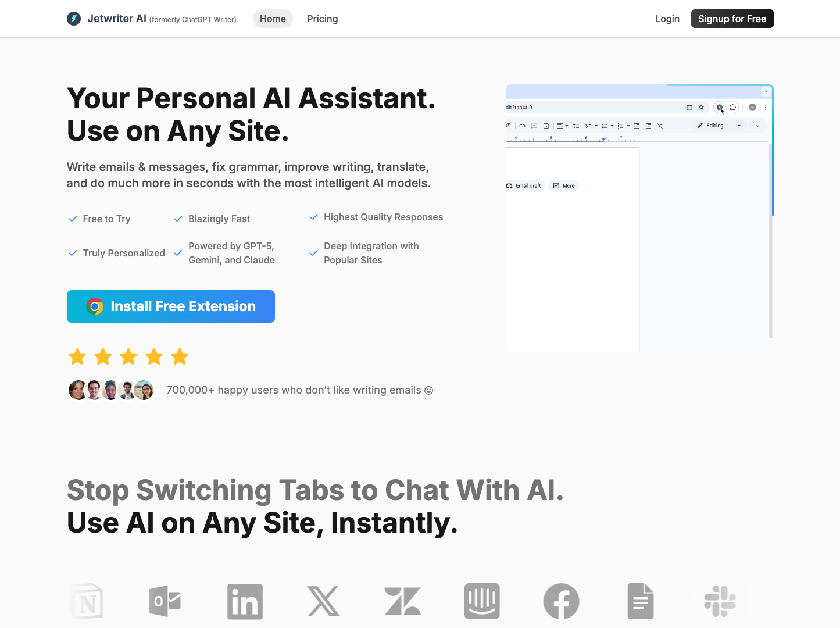This screenshot has height=628, width=840.
Task: Click the Intercom logo icon
Action: pyautogui.click(x=482, y=601)
